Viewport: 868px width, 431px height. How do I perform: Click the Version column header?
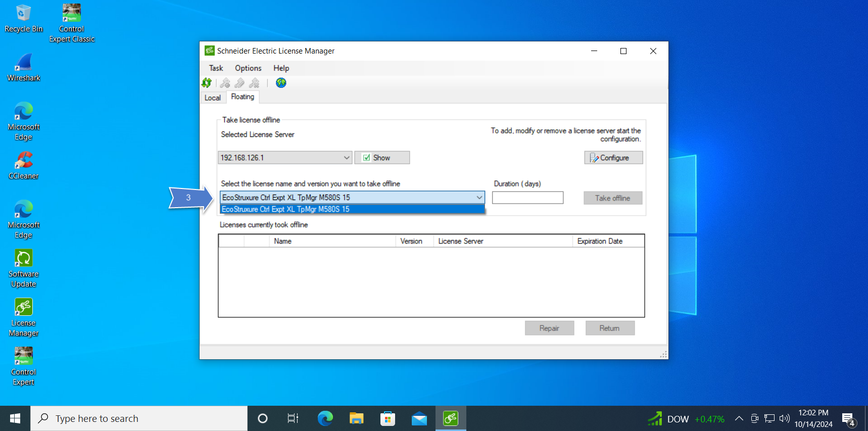tap(415, 241)
